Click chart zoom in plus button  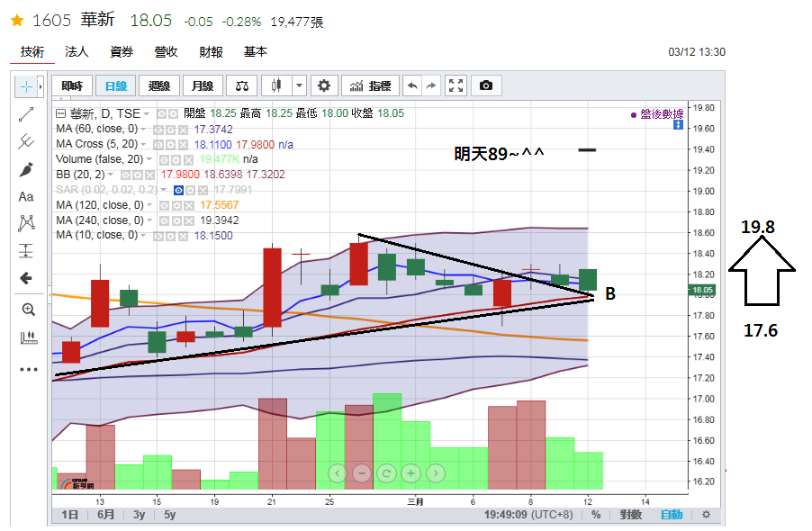tap(411, 473)
